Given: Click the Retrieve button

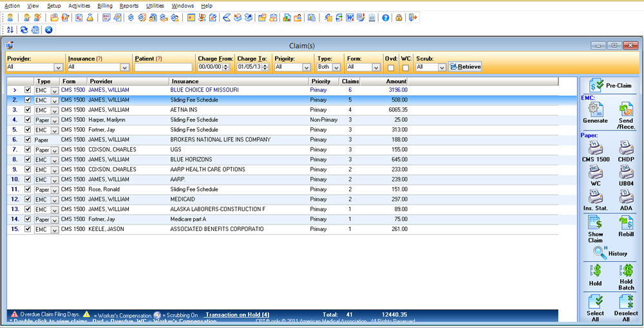Looking at the screenshot, I should (x=465, y=67).
